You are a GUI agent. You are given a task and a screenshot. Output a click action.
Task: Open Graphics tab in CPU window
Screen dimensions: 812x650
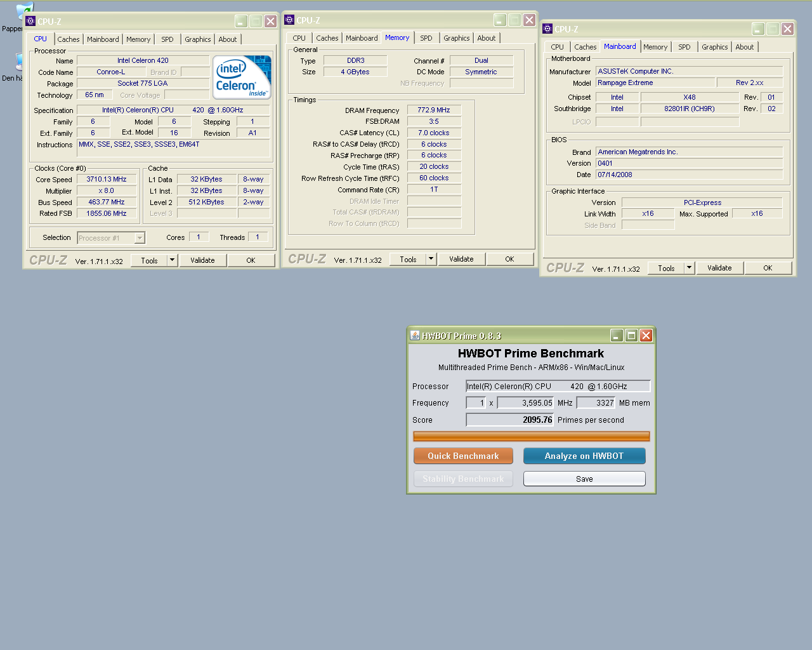198,39
